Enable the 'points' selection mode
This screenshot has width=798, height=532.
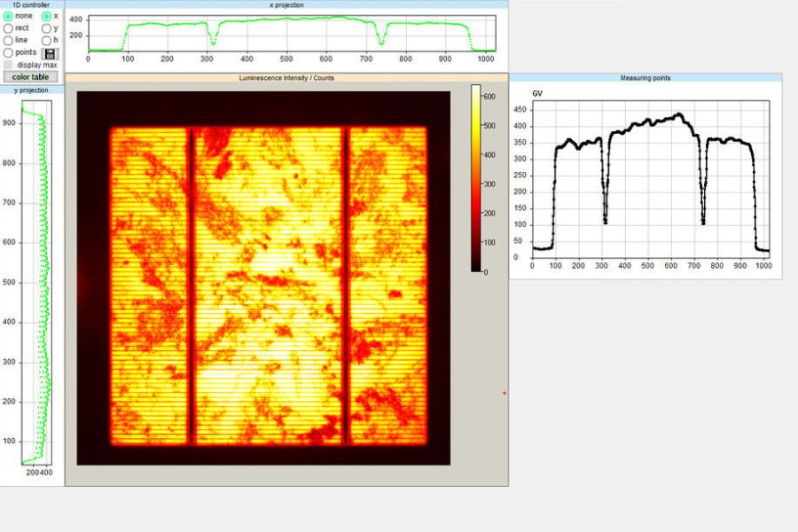(x=9, y=52)
